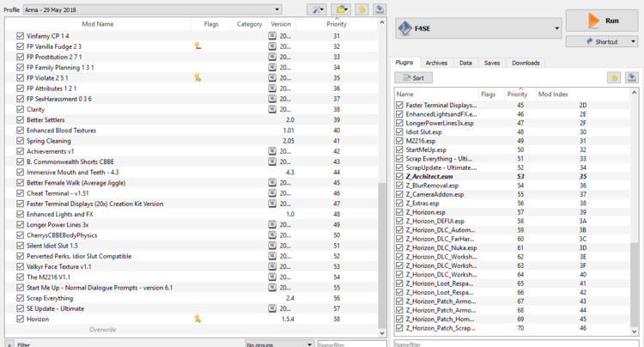The height and width of the screenshot is (347, 644).
Task: Click the Run button
Action: 602,21
